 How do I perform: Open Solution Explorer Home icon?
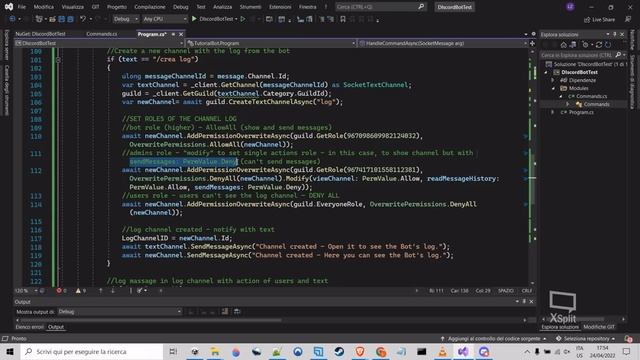563,45
